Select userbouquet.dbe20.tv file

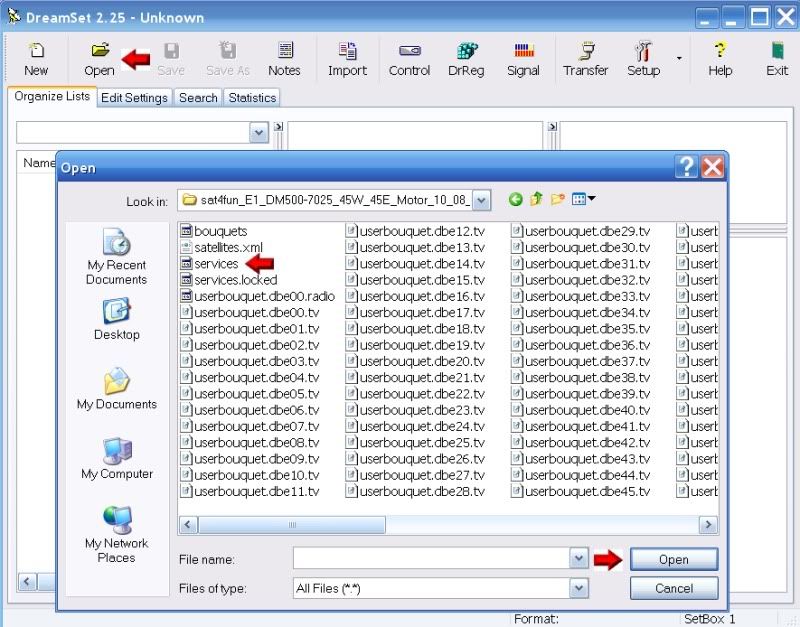(x=415, y=361)
